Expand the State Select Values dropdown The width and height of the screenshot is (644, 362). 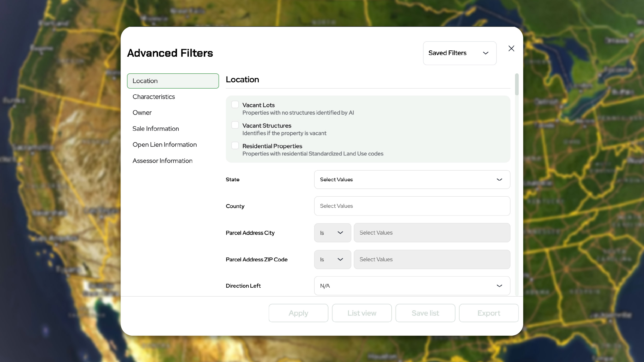tap(412, 180)
